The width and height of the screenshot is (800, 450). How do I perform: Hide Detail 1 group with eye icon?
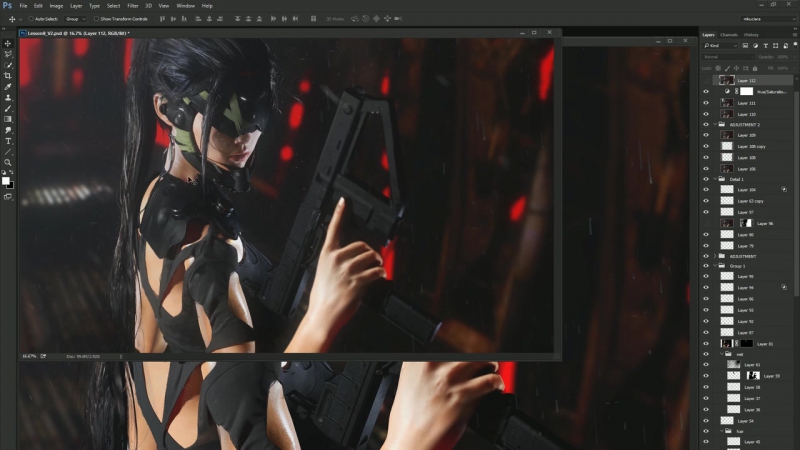click(x=706, y=179)
